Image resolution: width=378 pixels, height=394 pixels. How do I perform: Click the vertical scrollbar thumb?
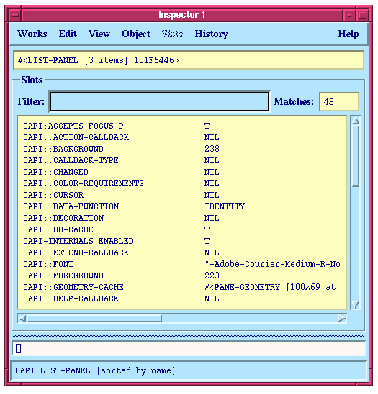tap(356, 156)
